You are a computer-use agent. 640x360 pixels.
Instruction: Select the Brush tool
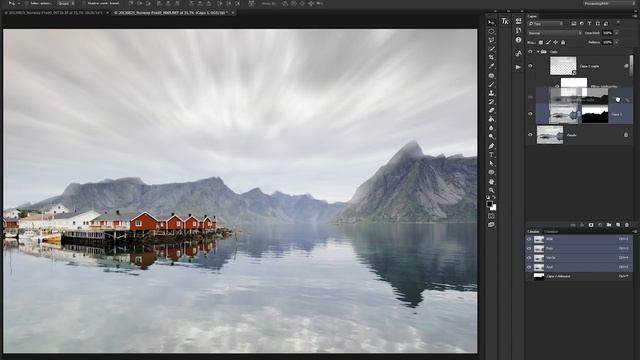click(491, 84)
